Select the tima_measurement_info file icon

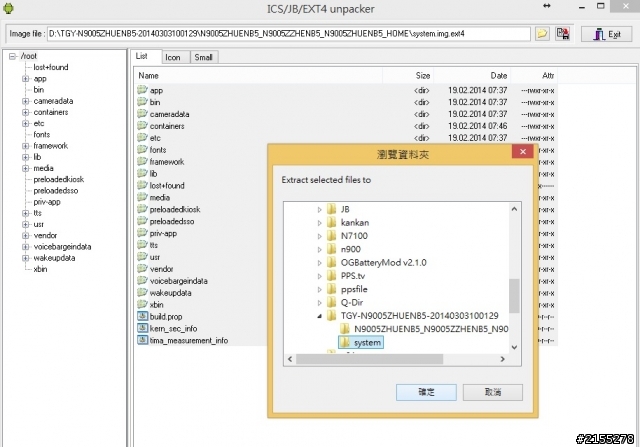pyautogui.click(x=142, y=340)
